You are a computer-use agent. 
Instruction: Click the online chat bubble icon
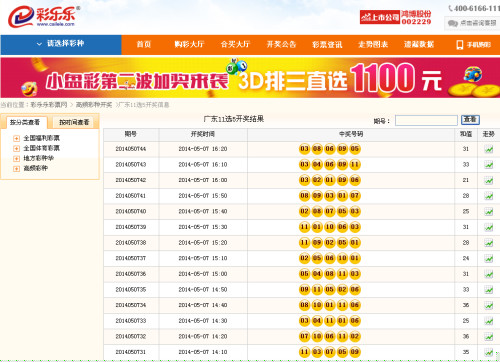pos(453,23)
